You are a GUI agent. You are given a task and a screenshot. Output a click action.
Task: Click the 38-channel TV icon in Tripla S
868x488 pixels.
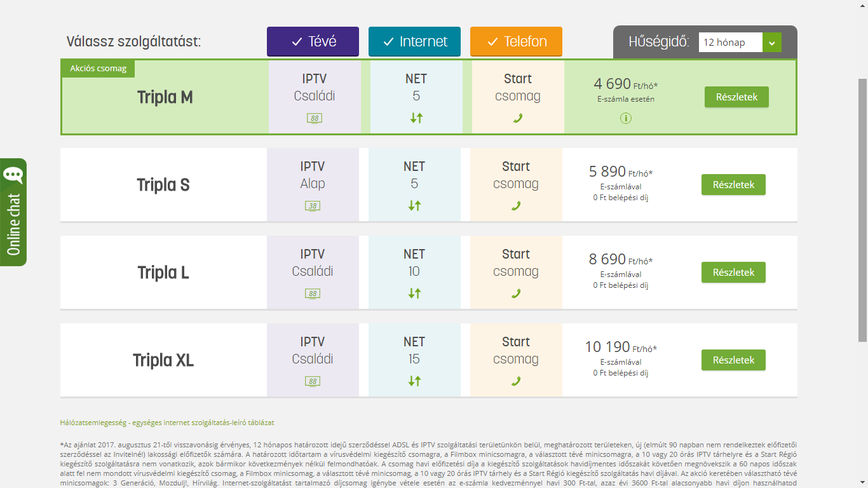coord(313,206)
